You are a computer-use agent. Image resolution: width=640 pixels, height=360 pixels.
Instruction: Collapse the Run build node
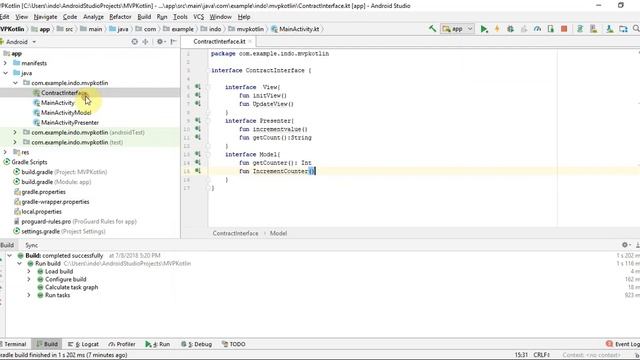click(19, 264)
